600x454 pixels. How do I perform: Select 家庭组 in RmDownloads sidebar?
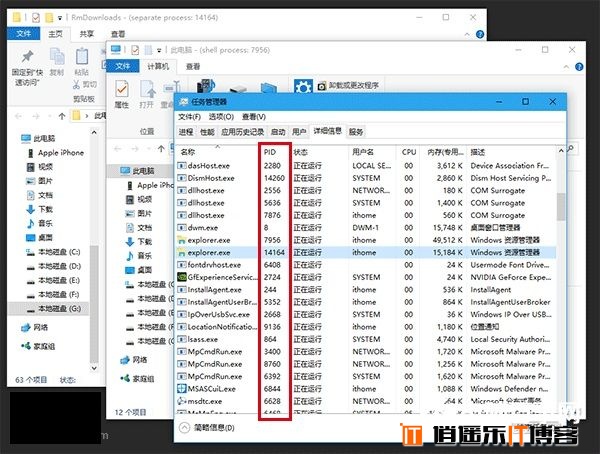(38, 346)
